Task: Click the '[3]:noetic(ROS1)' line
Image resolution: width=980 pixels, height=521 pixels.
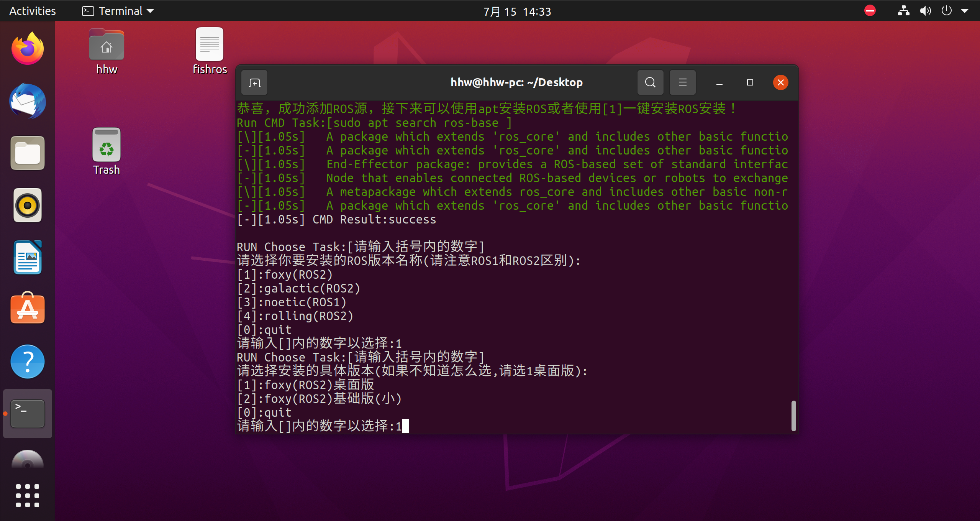Action: point(292,302)
